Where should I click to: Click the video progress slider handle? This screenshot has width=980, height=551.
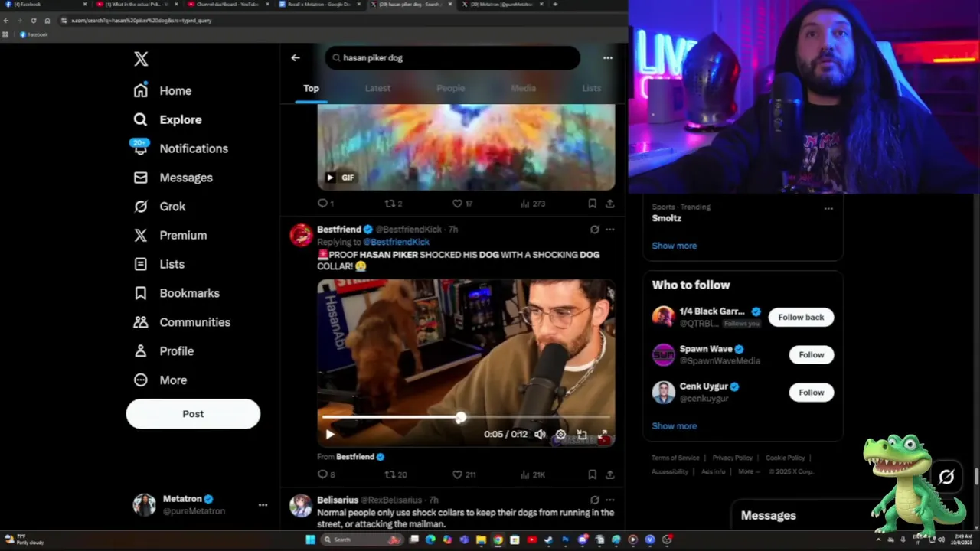tap(460, 417)
